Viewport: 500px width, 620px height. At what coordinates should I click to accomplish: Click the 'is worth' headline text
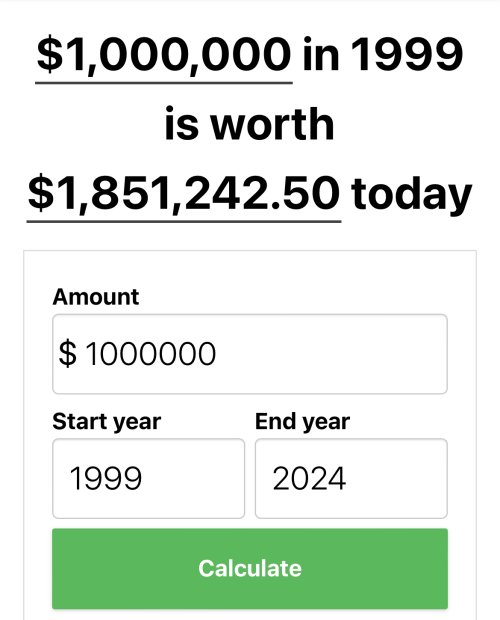pos(250,124)
